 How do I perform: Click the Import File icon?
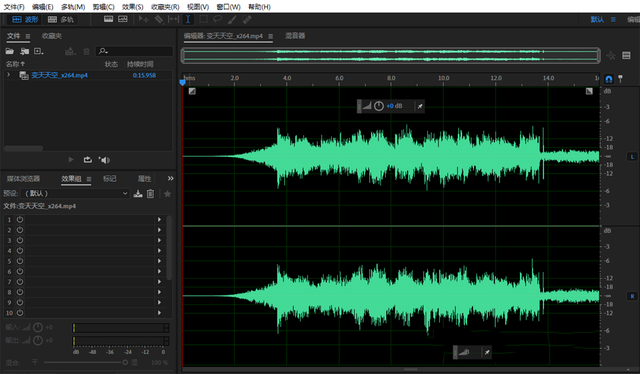[24, 51]
